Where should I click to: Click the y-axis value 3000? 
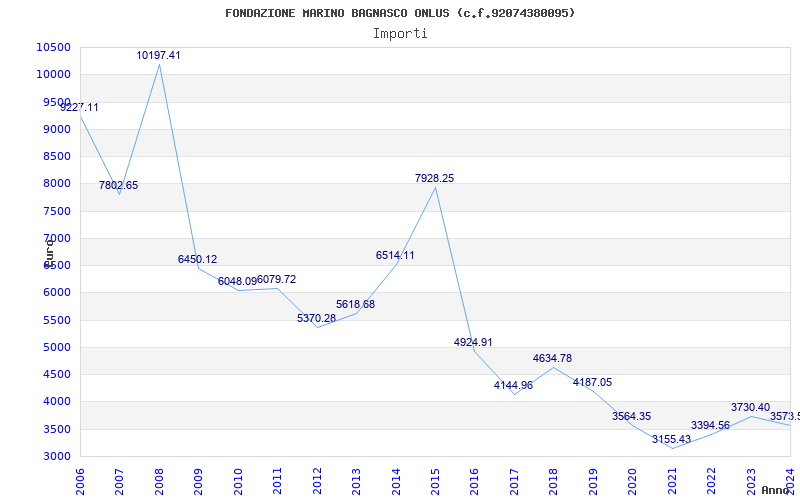(56, 457)
